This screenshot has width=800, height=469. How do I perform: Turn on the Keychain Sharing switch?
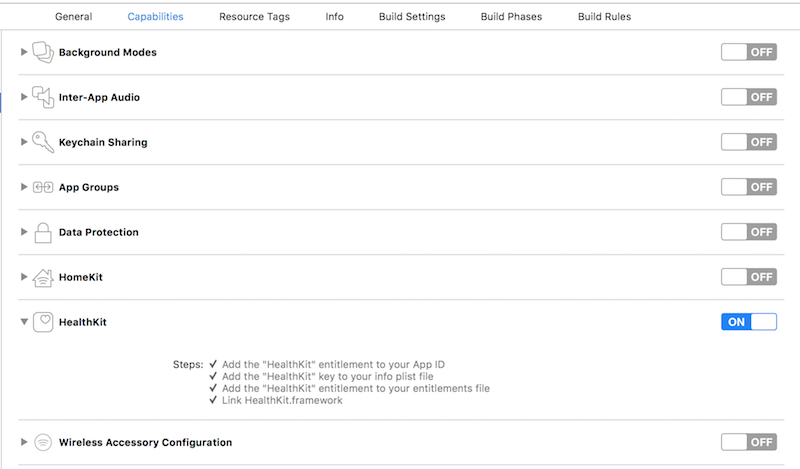[x=748, y=142]
